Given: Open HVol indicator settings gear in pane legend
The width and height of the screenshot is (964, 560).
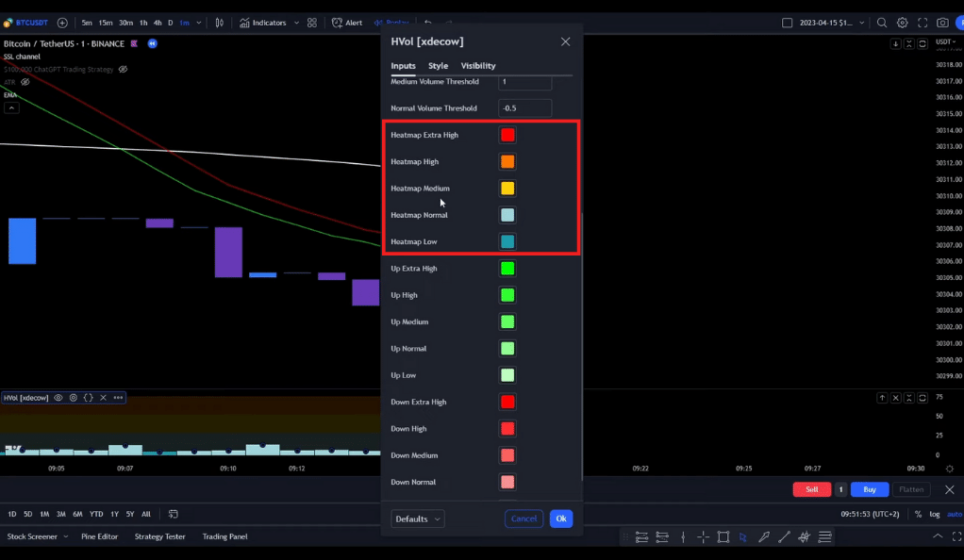Looking at the screenshot, I should point(74,398).
